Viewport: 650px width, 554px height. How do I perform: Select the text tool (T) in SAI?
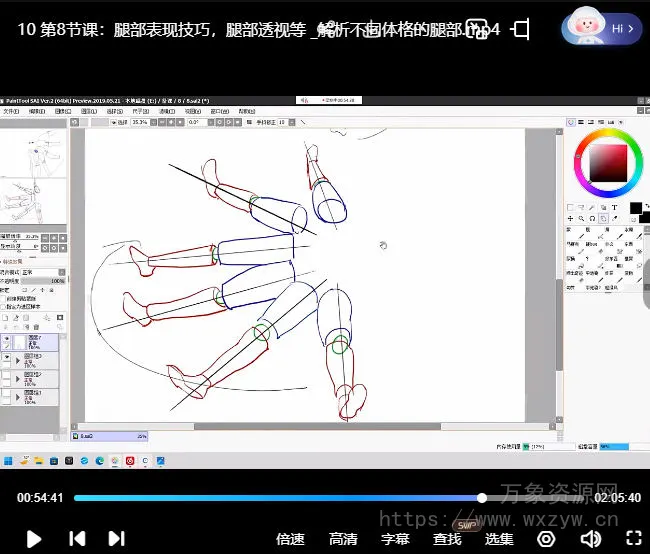[x=614, y=208]
